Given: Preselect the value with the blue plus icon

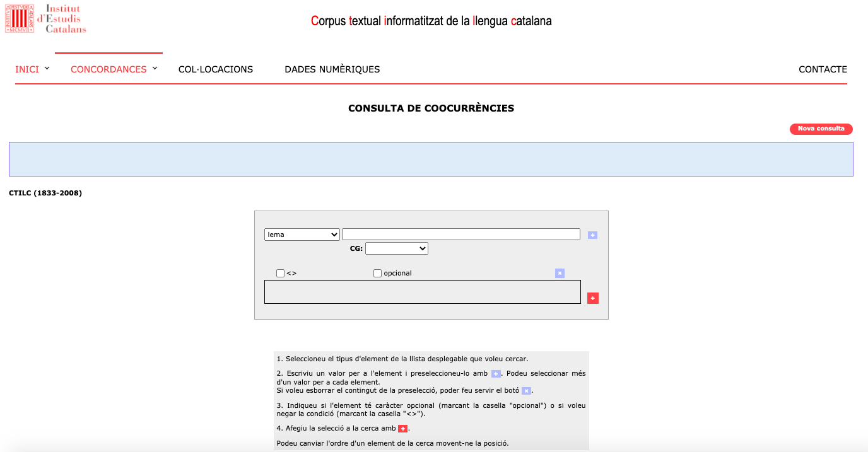Looking at the screenshot, I should 592,234.
